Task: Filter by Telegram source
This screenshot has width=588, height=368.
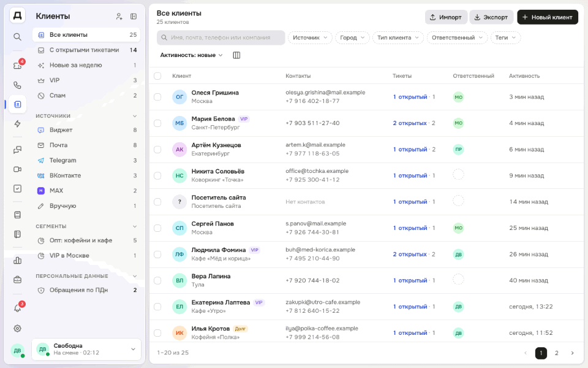Action: [x=86, y=160]
